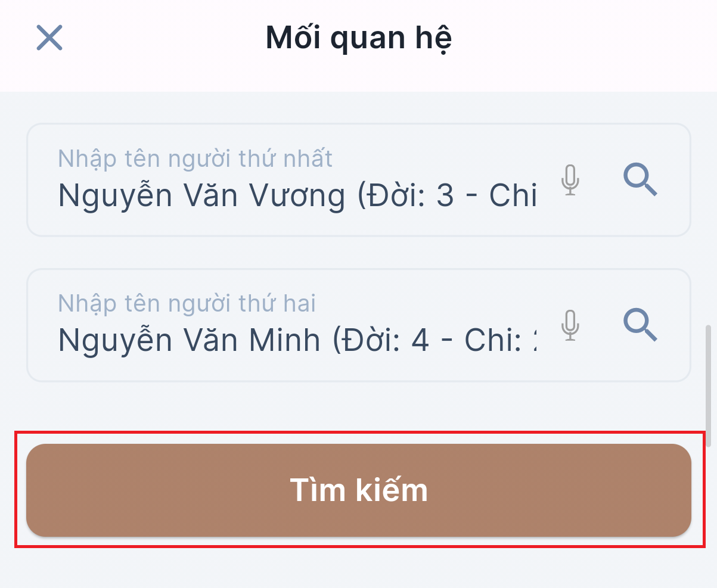
Task: Open search for the first person field
Action: tap(641, 180)
